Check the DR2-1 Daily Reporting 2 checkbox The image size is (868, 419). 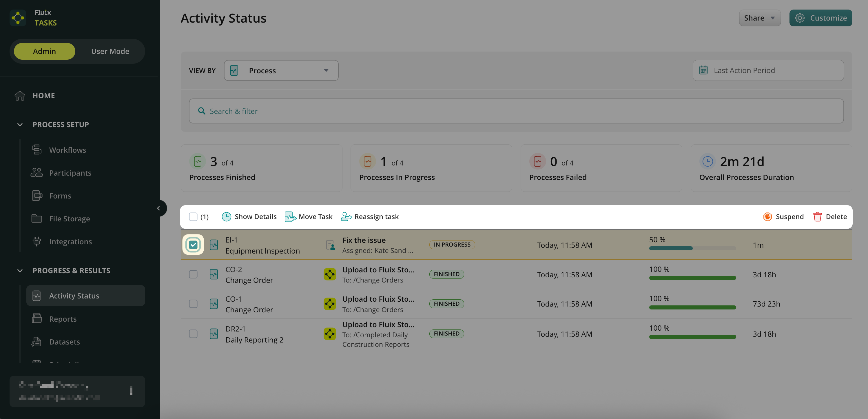193,334
